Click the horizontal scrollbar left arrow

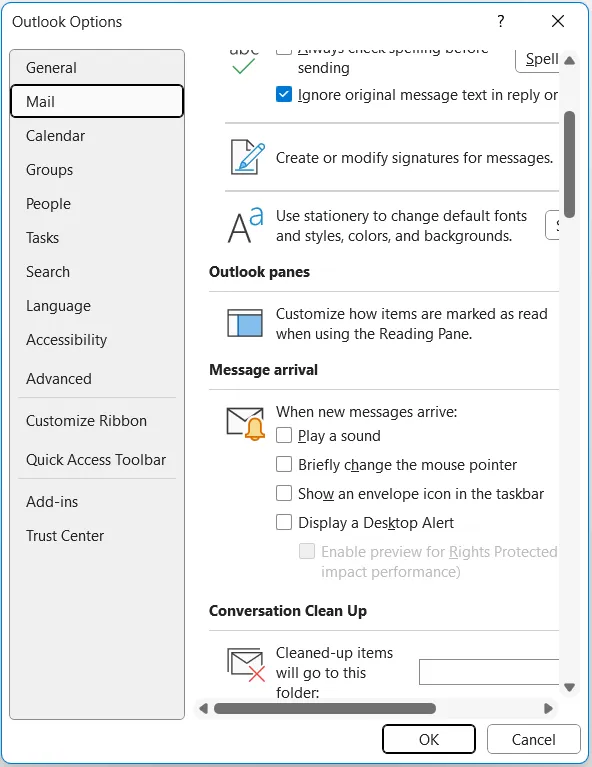click(x=204, y=708)
